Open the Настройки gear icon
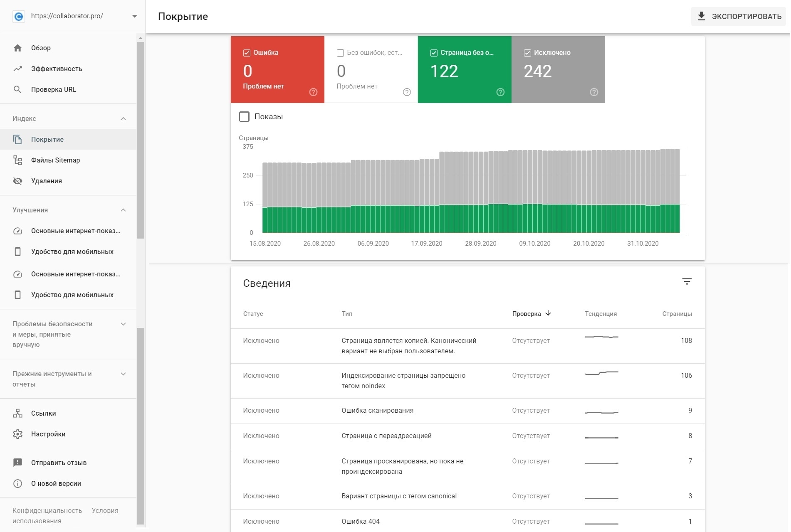The width and height of the screenshot is (791, 532). [18, 434]
